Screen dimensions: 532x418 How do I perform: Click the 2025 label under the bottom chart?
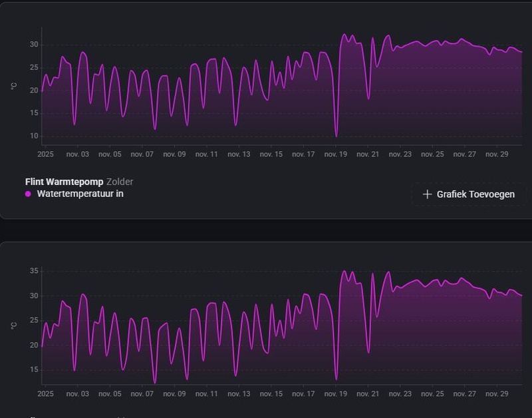45,394
